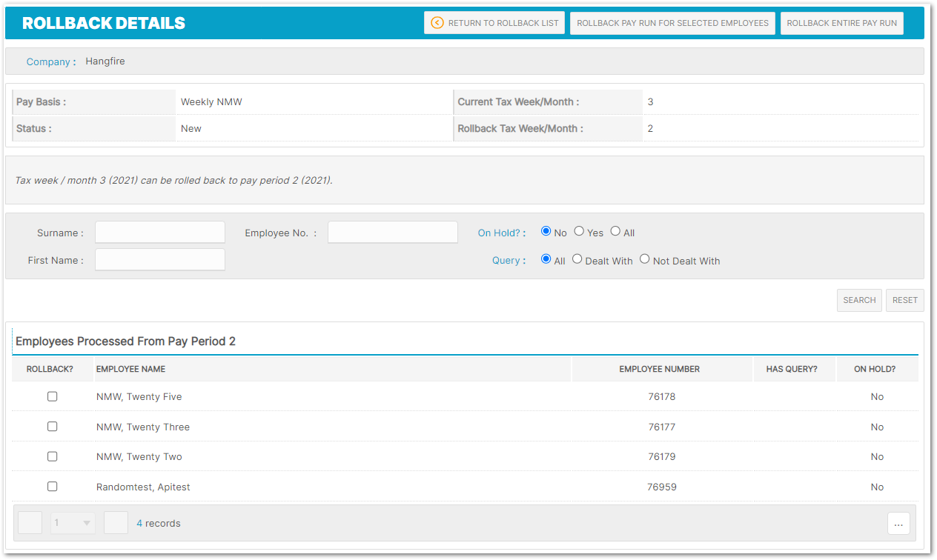937x560 pixels.
Task: Click the next page pagination button
Action: [116, 523]
